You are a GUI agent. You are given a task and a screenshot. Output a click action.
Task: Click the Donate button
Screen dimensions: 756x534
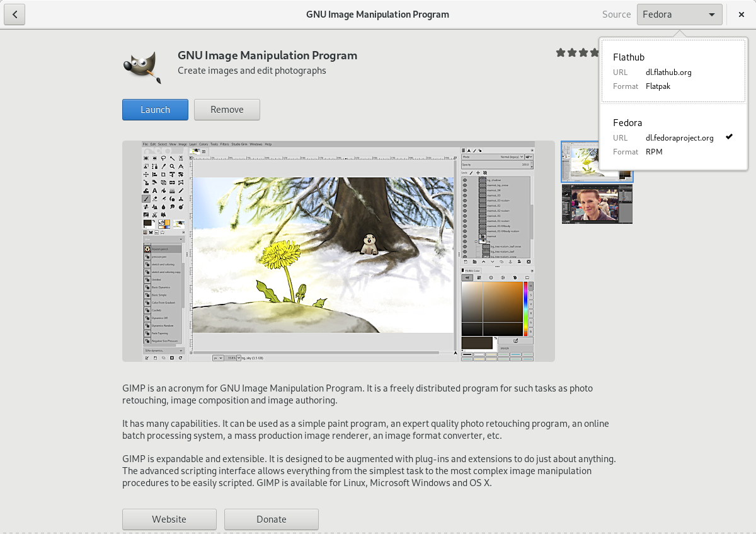click(x=272, y=519)
